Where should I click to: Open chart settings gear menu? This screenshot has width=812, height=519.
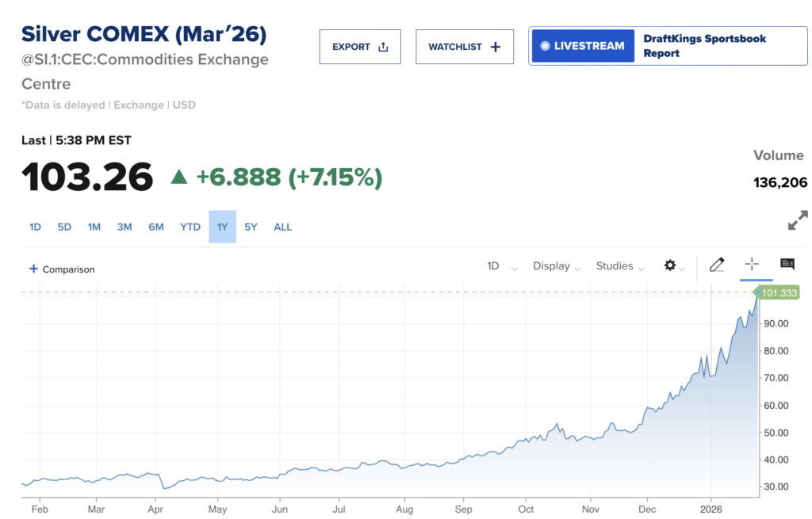click(670, 265)
